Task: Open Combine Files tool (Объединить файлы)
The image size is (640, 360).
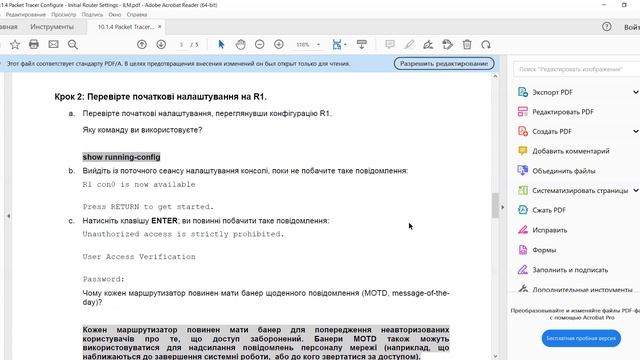Action: click(563, 171)
